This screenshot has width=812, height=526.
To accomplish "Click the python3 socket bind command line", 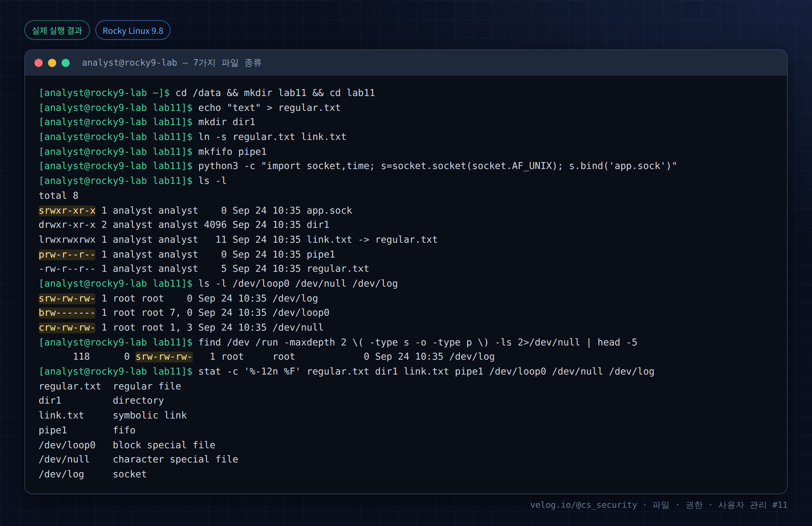I will tap(438, 166).
